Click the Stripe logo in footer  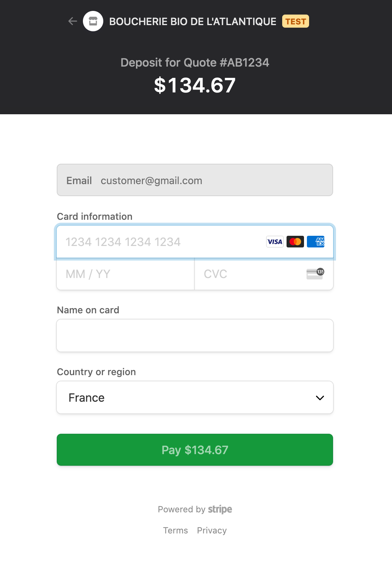click(220, 509)
